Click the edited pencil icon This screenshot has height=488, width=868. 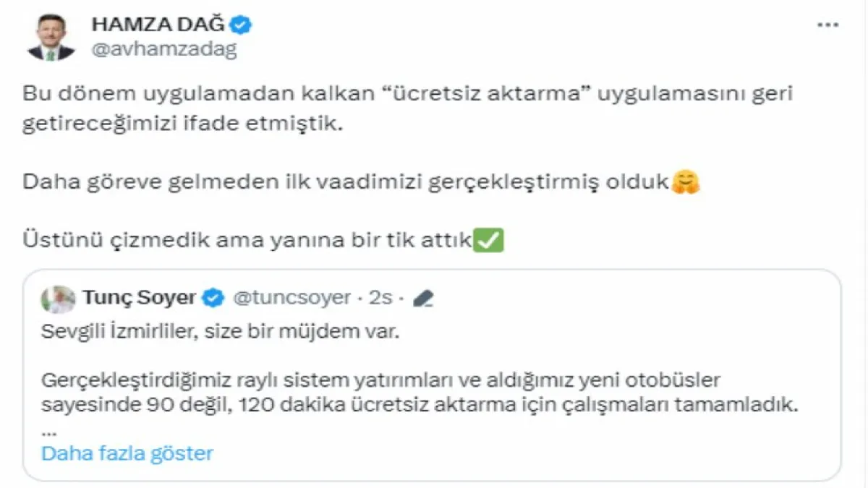[423, 298]
